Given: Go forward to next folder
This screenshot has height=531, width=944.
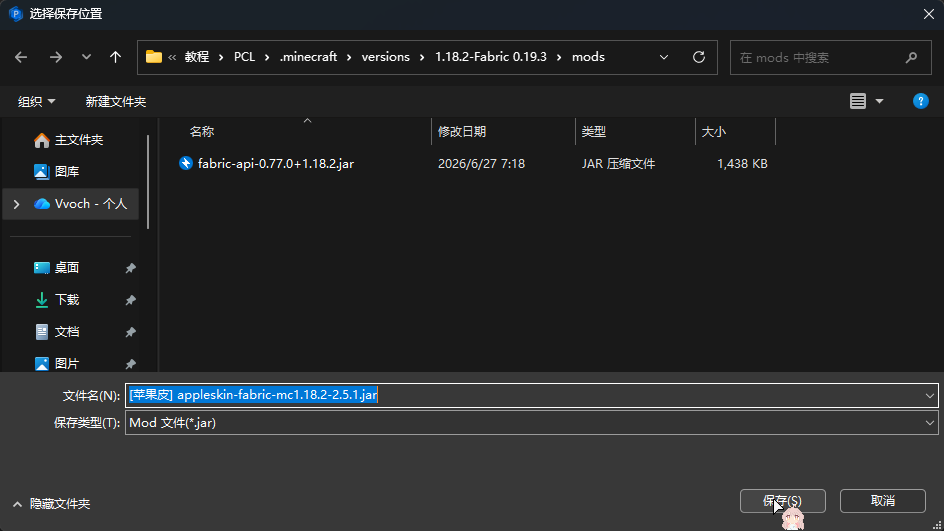Looking at the screenshot, I should (x=55, y=57).
